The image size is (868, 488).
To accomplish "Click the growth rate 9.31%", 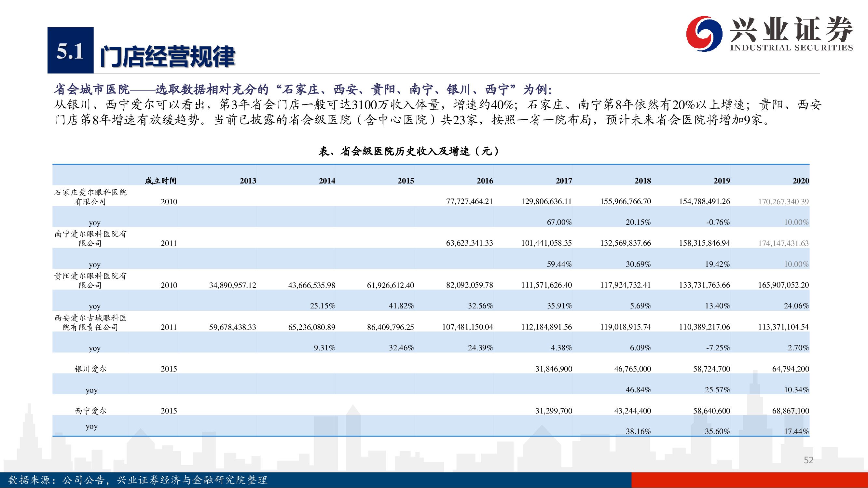I will pos(324,348).
